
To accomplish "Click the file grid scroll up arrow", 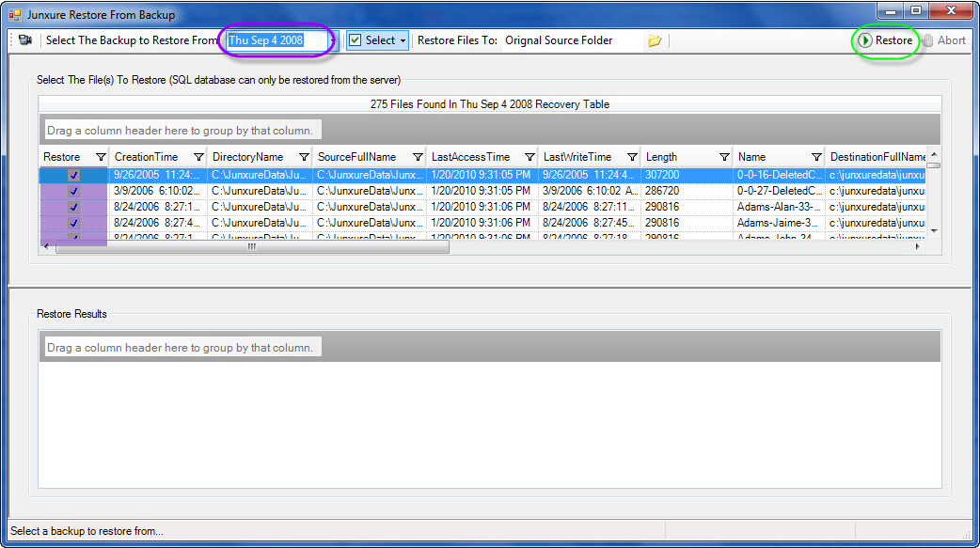I will [x=934, y=154].
